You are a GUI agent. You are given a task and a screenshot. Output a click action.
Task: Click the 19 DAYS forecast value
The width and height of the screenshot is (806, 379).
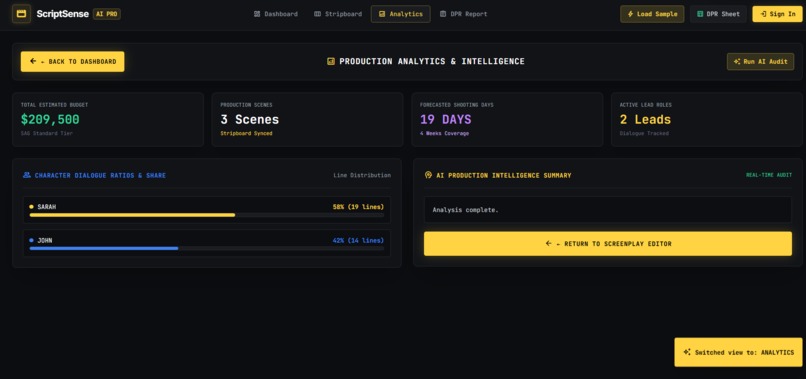tap(446, 120)
